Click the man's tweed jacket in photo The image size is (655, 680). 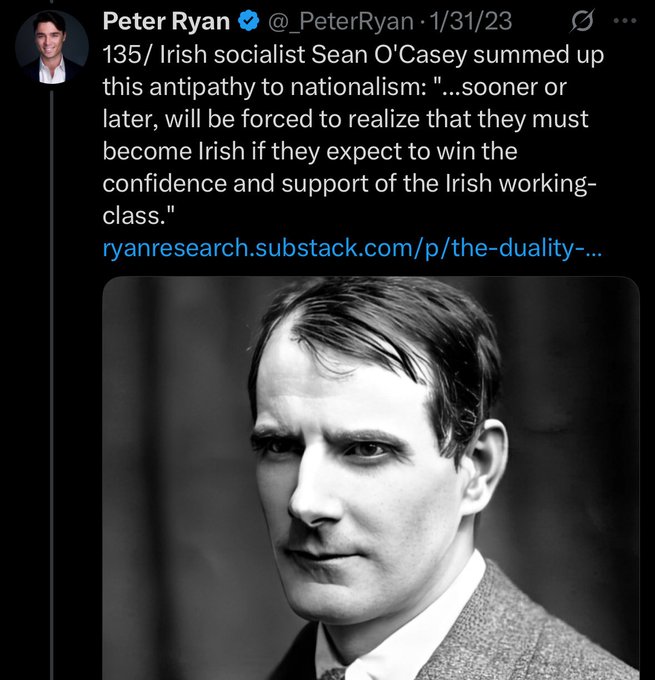point(560,630)
